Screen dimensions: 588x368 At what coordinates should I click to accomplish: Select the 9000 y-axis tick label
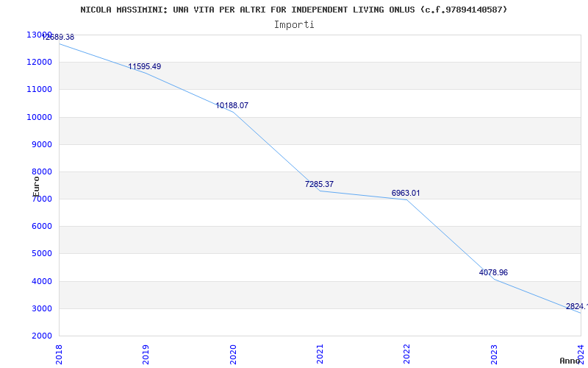pos(41,144)
